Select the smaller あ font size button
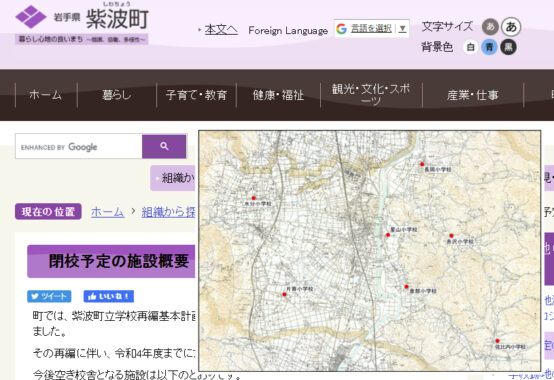This screenshot has height=380, width=554. click(490, 27)
